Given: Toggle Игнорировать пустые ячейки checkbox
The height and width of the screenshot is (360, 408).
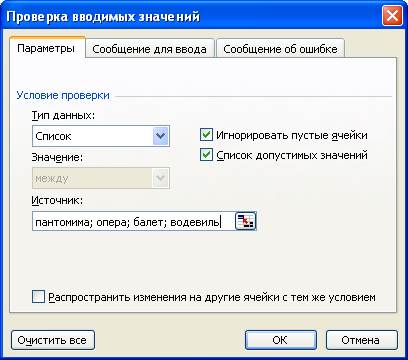Looking at the screenshot, I should [206, 135].
